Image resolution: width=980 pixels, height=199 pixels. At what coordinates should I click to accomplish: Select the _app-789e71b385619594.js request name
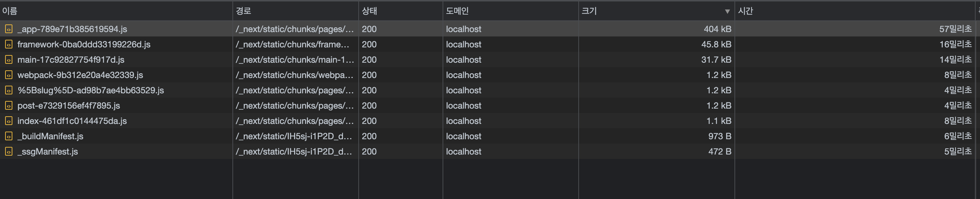click(x=72, y=29)
